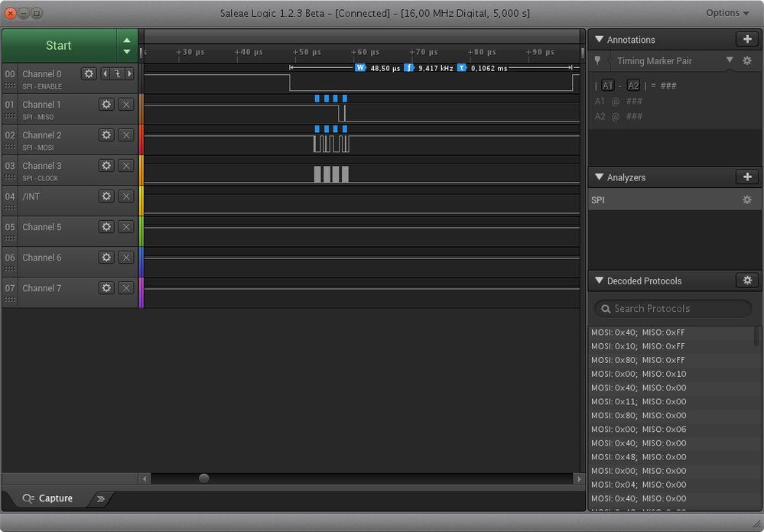This screenshot has height=532, width=764.
Task: Select decoded row MOSI: 0x00; MISO: 0x10
Action: 639,374
